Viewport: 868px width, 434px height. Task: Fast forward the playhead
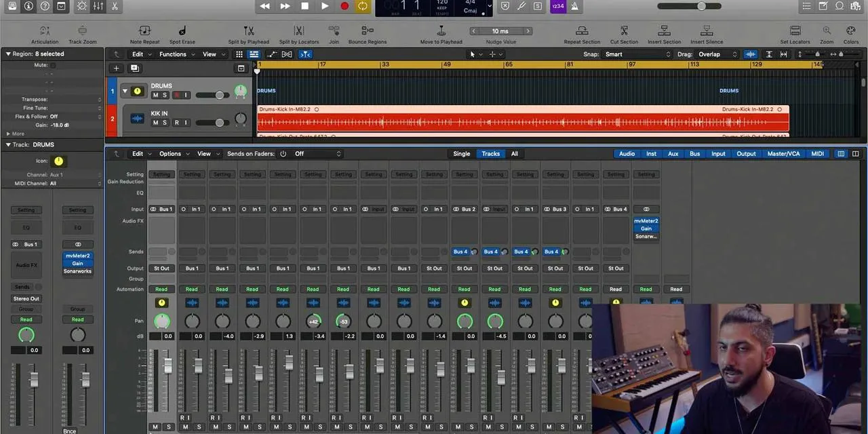[x=285, y=6]
